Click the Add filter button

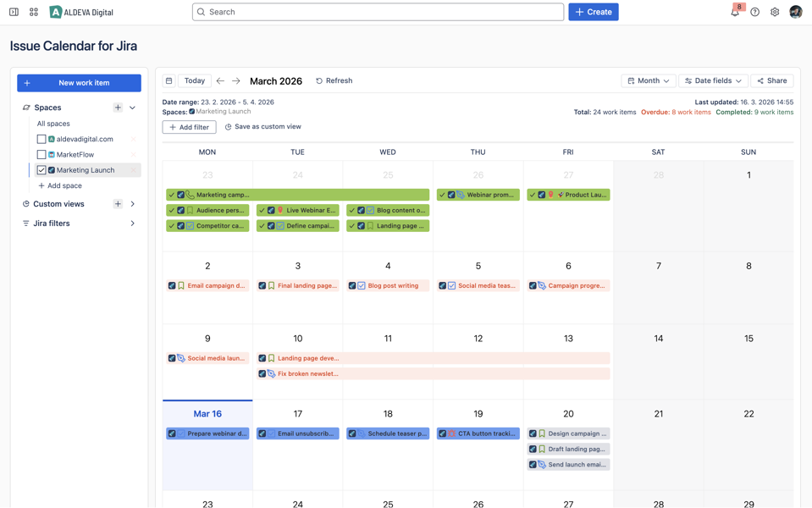point(189,127)
